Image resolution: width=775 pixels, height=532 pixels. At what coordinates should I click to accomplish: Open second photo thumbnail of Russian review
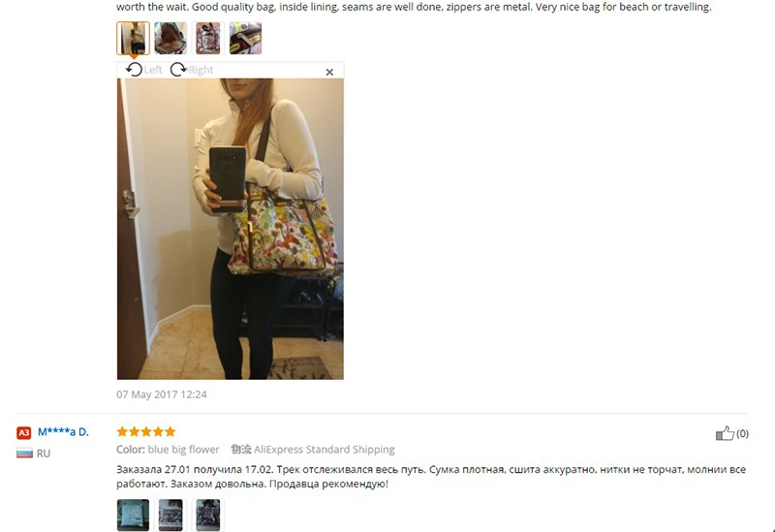pyautogui.click(x=170, y=515)
